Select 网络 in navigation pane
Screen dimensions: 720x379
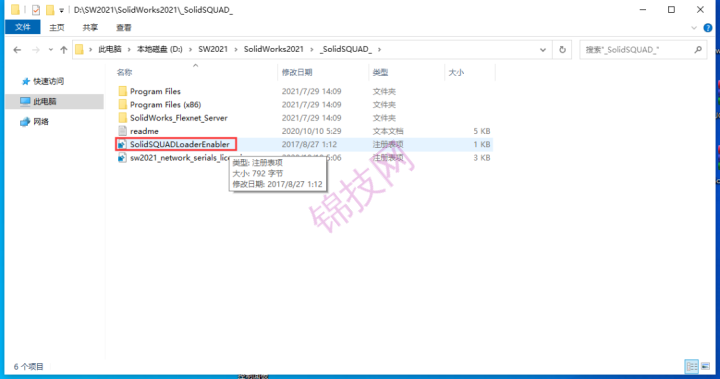34,122
